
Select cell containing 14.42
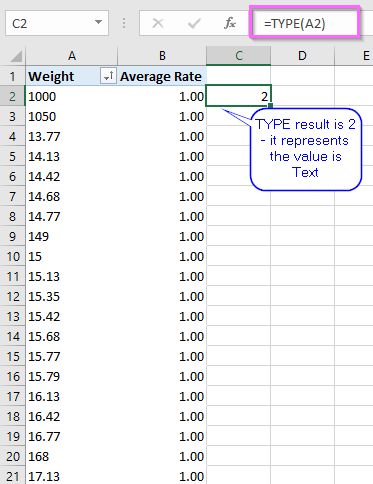[x=72, y=176]
